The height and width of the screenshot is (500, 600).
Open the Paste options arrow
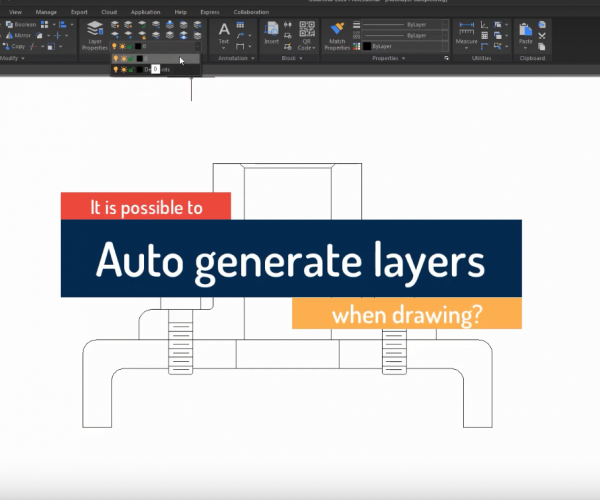coord(525,48)
